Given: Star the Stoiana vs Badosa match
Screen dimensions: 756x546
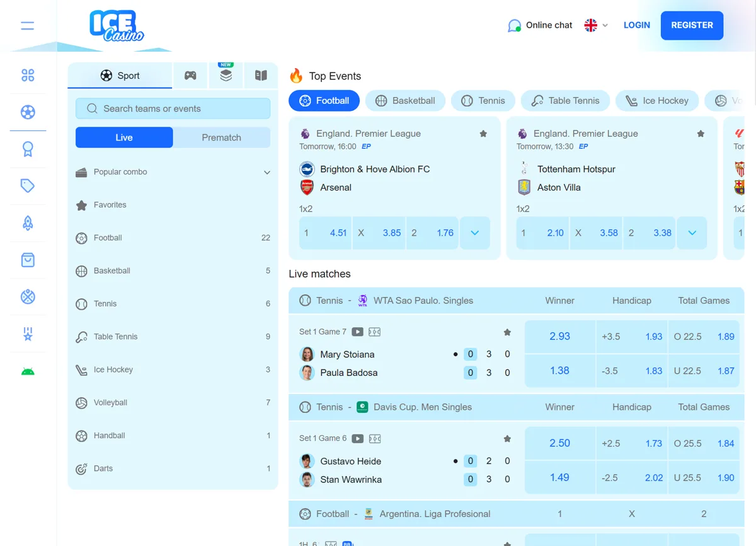Looking at the screenshot, I should coord(507,332).
